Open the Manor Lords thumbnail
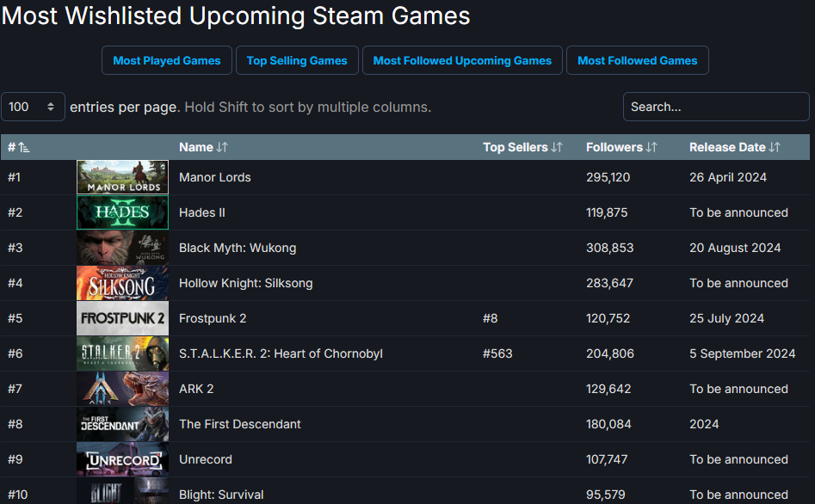 pyautogui.click(x=123, y=177)
